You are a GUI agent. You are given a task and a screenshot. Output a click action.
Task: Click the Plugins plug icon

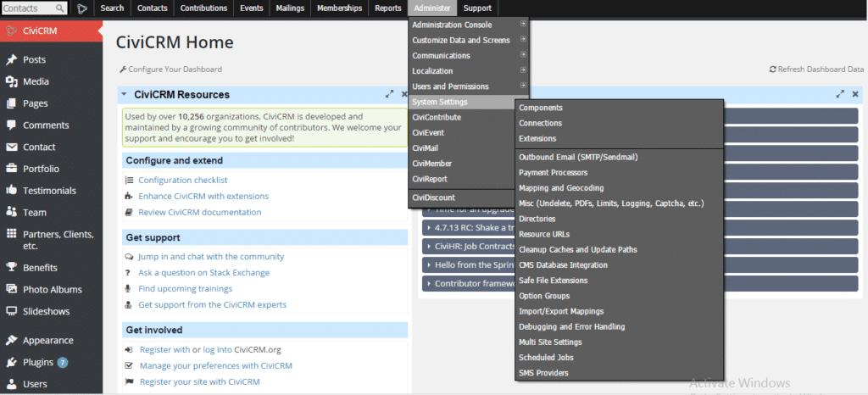(11, 362)
